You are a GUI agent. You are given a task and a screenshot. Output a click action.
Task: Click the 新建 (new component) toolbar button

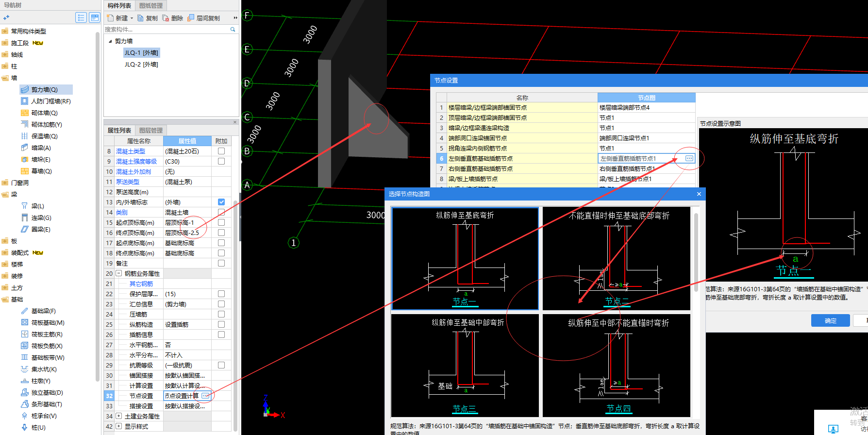click(x=117, y=18)
